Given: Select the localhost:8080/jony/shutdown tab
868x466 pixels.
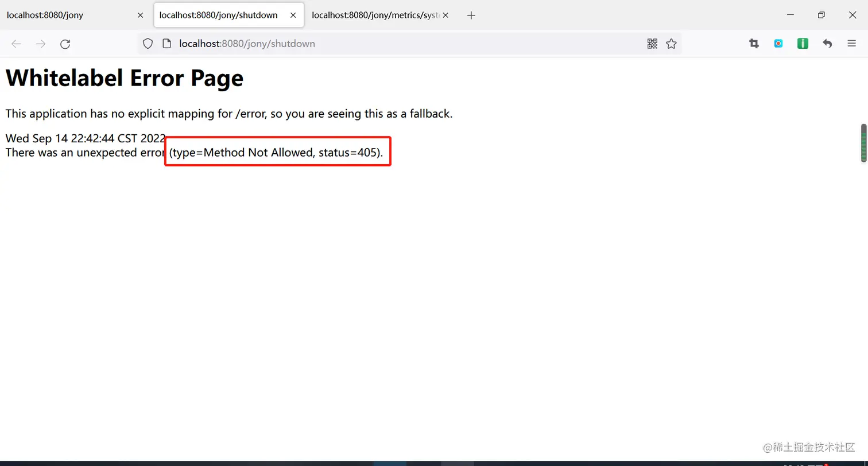Looking at the screenshot, I should [x=228, y=15].
